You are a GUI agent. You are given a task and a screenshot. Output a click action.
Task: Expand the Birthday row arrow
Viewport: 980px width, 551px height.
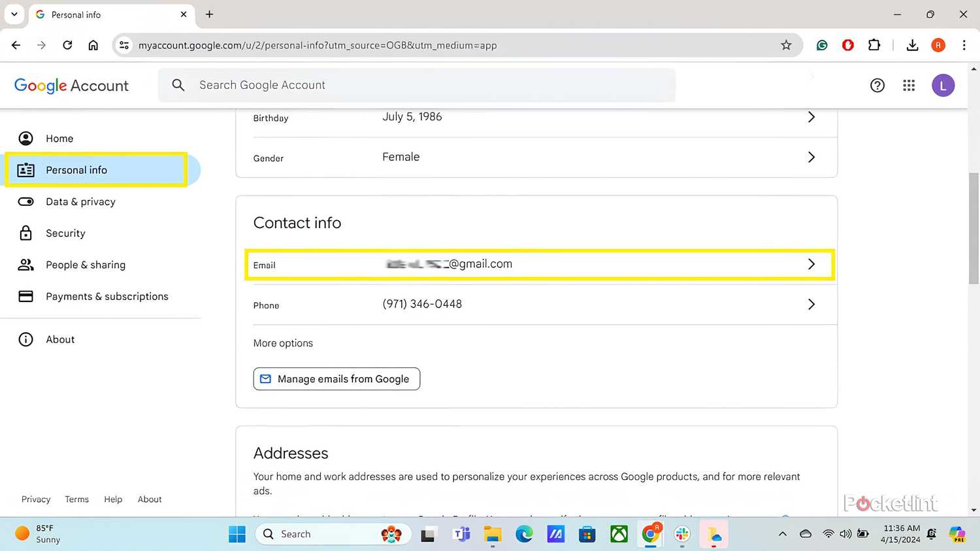[x=811, y=117]
